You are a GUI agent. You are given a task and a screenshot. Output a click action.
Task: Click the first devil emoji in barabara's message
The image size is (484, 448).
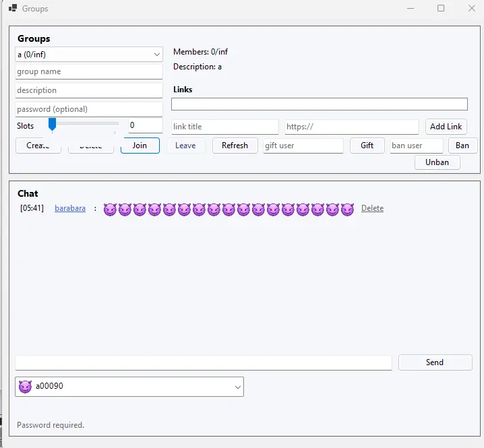tap(110, 210)
